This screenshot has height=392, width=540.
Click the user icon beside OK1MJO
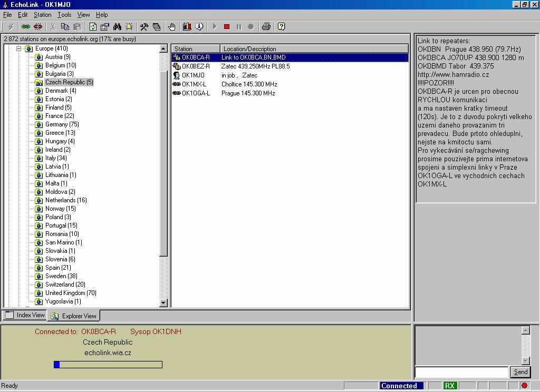(177, 75)
